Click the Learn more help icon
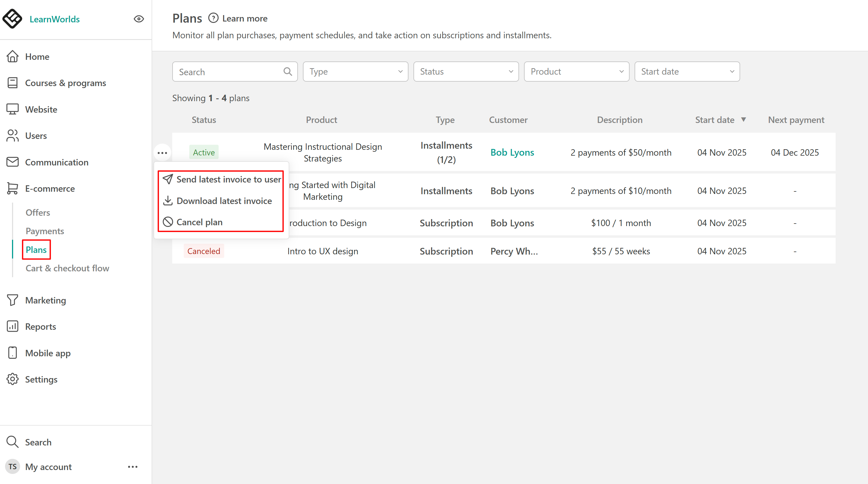Screen dimensions: 868x484 point(213,18)
